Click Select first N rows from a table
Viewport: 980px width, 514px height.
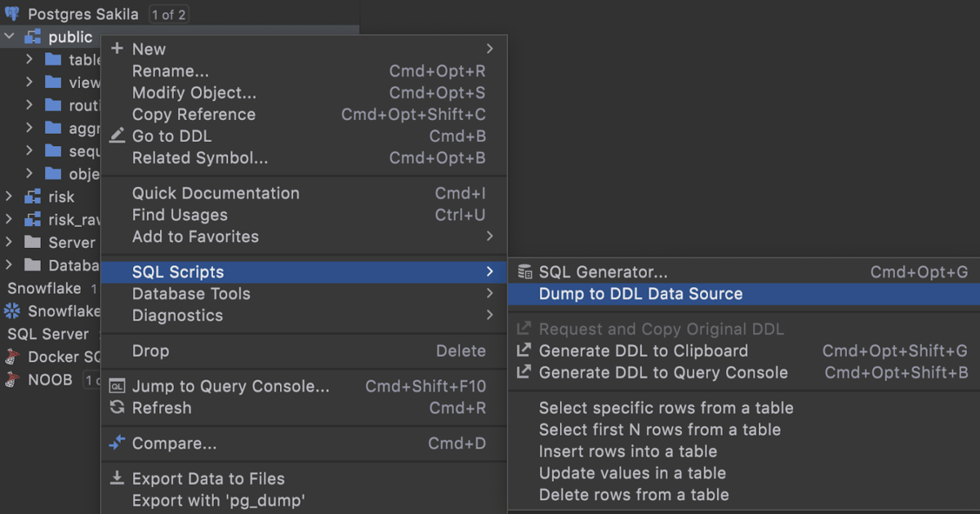pos(659,429)
